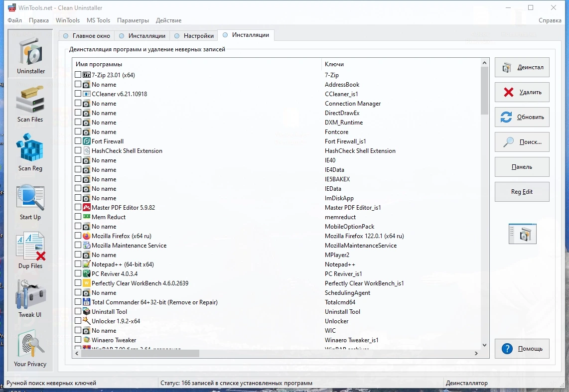Click the HashCheck Shell Extension icon
Viewport: 569px width, 392px height.
(x=86, y=150)
